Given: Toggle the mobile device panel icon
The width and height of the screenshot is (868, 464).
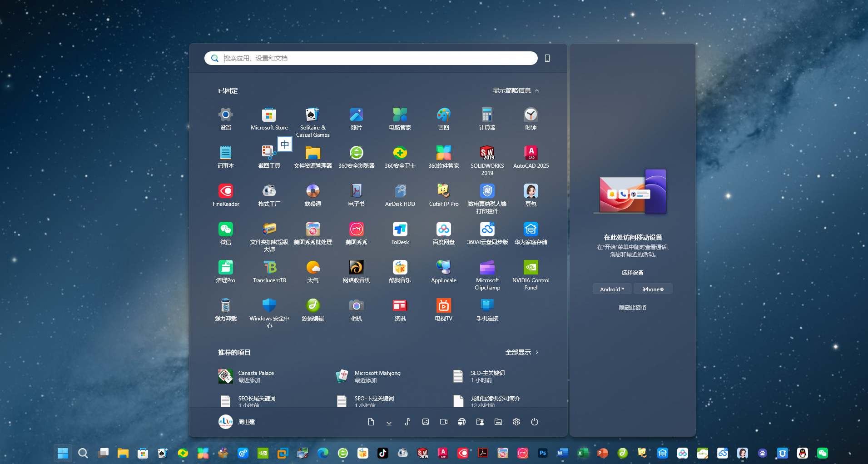Looking at the screenshot, I should (x=547, y=58).
